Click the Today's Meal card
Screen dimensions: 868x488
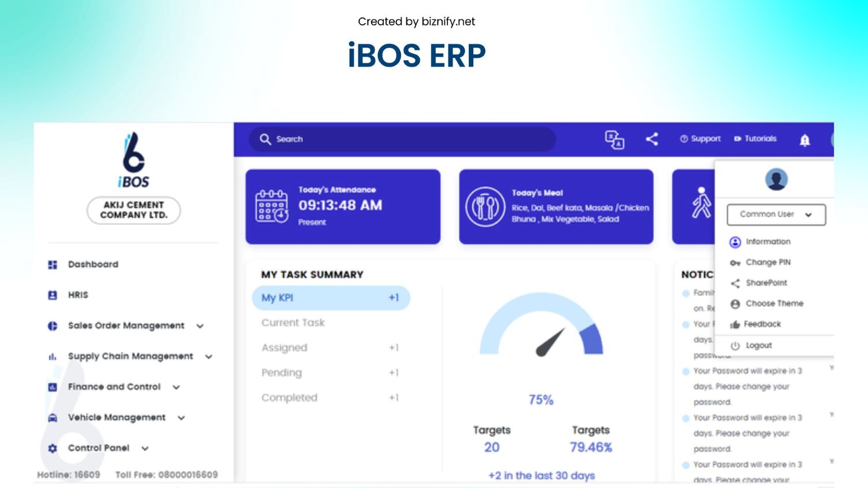pos(556,206)
